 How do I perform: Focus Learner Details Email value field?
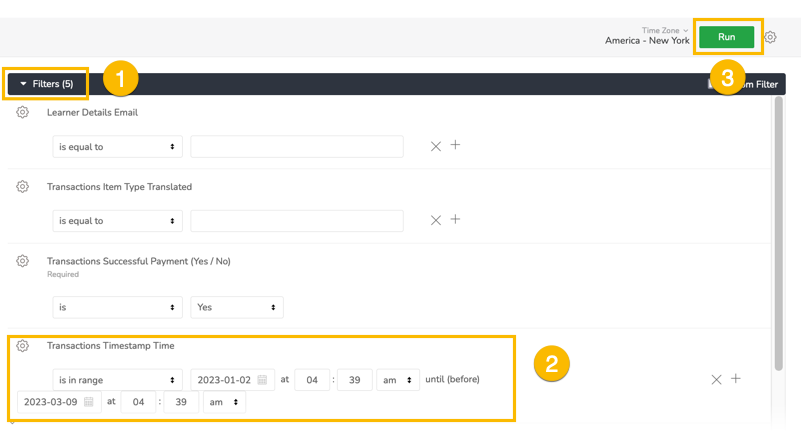coord(297,147)
